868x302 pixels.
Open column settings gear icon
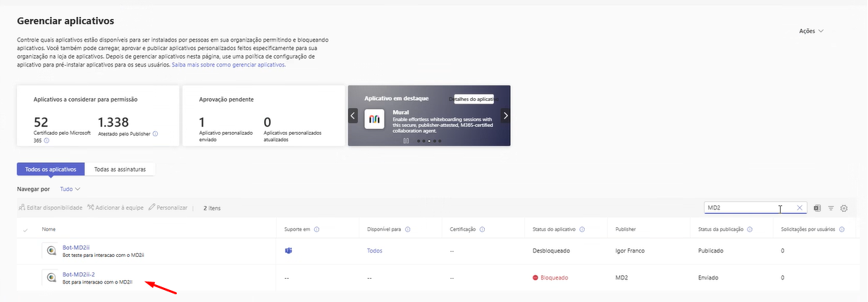click(x=843, y=208)
